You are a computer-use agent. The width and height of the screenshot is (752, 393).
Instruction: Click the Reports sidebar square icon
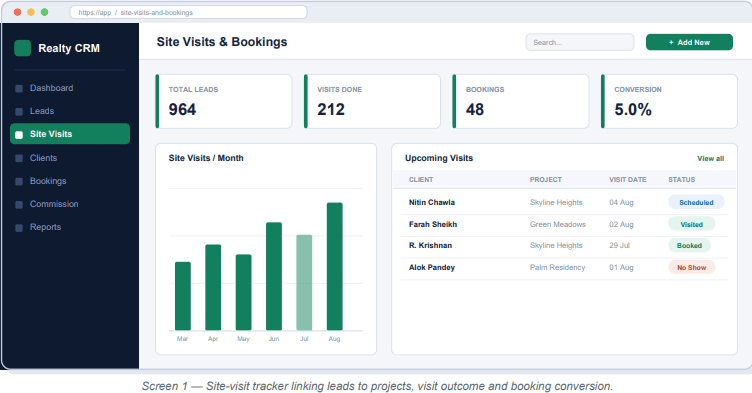pos(19,227)
